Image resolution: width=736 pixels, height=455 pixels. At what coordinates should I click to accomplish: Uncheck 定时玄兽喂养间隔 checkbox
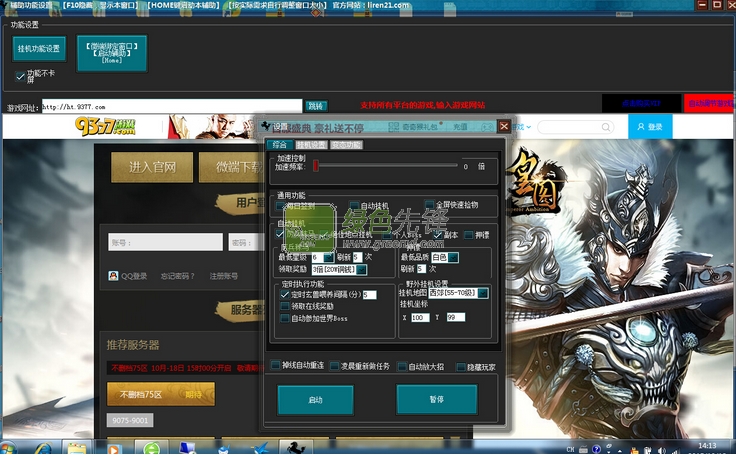[x=284, y=294]
